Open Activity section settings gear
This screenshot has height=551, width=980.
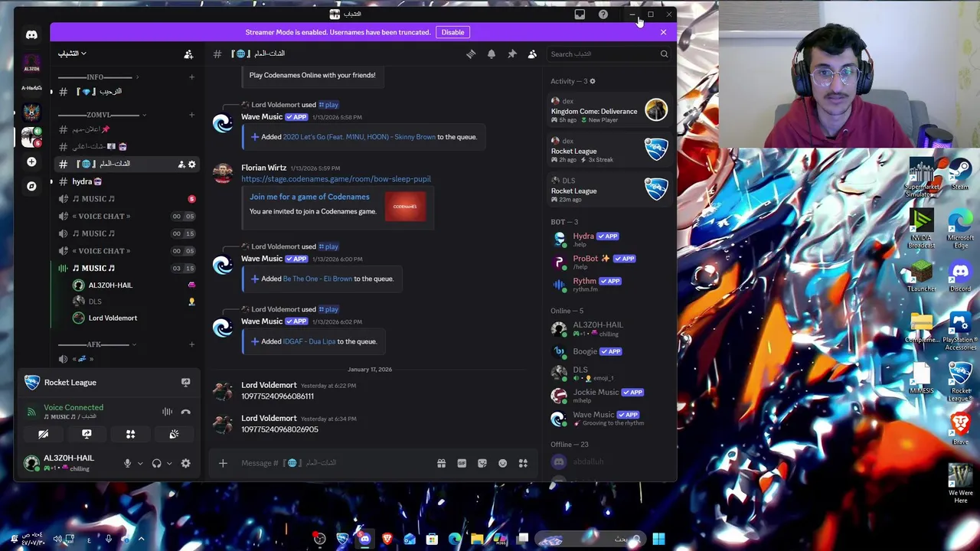(x=592, y=81)
